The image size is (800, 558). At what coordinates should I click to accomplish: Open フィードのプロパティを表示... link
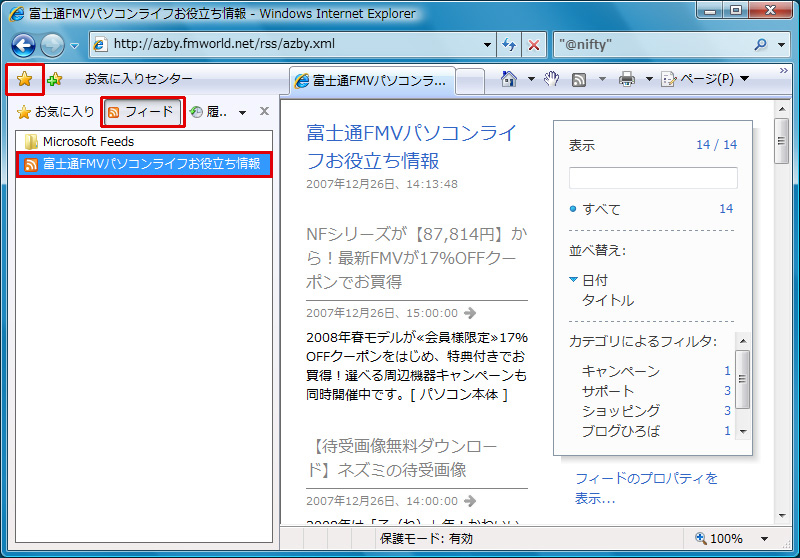(x=646, y=488)
